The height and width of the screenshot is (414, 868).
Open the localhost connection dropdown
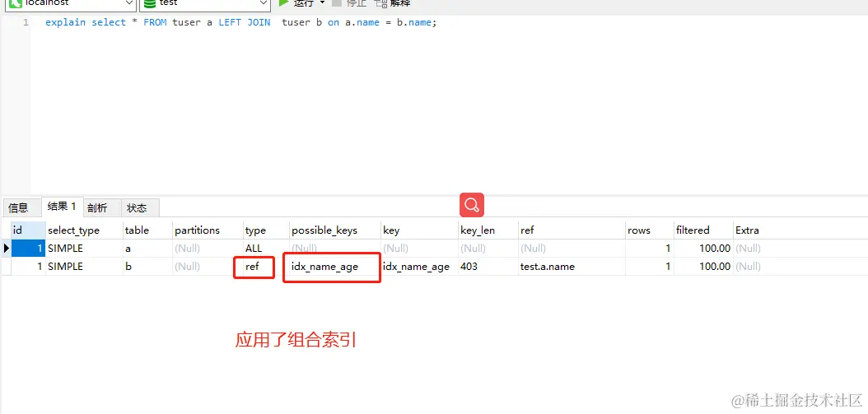point(70,3)
